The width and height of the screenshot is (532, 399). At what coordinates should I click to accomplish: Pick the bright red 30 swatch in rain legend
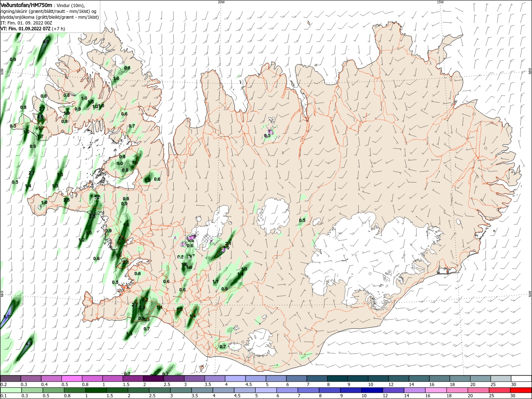pos(521,390)
